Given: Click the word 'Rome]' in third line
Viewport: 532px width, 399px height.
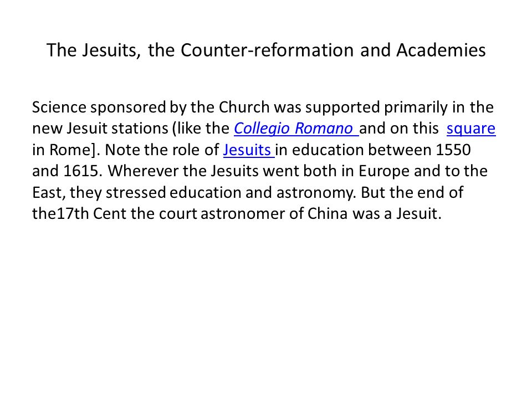Looking at the screenshot, I should (73, 150).
